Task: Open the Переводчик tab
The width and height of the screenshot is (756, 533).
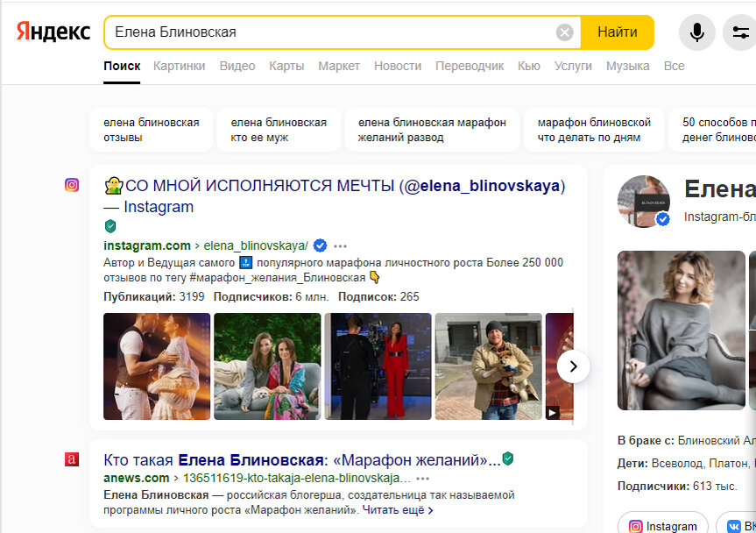Action: [470, 66]
